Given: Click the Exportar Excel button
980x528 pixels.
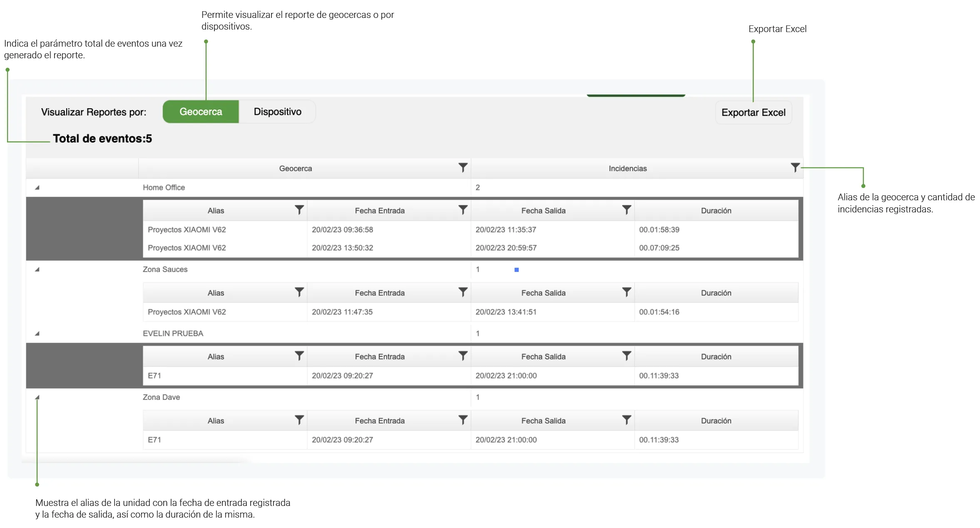Looking at the screenshot, I should click(x=753, y=112).
